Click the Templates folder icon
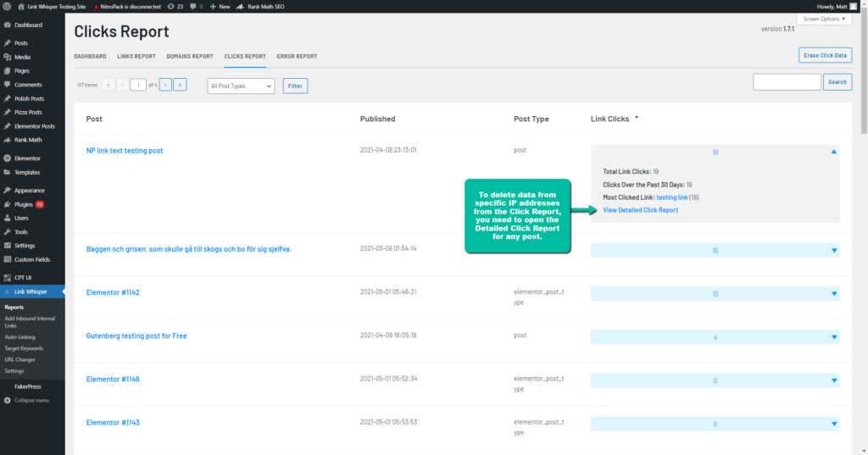 [x=7, y=172]
